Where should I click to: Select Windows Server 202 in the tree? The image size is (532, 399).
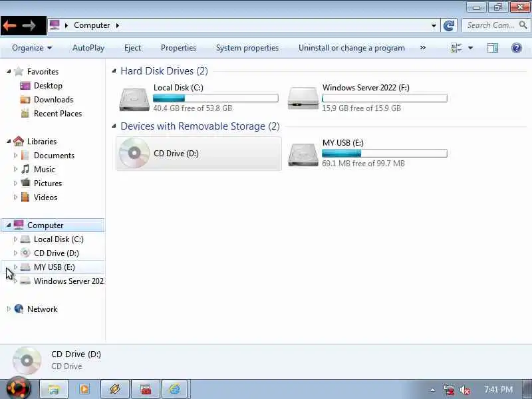(69, 281)
